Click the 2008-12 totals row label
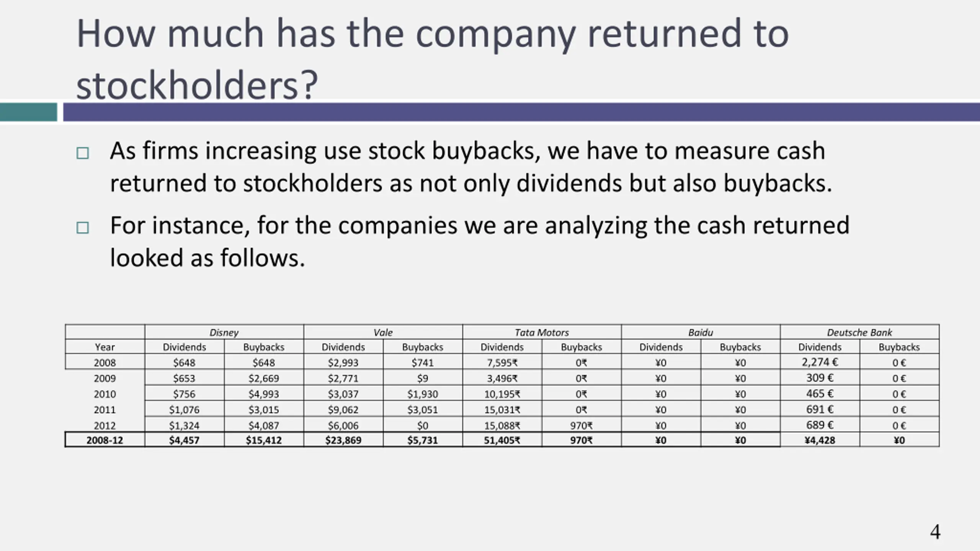 pyautogui.click(x=105, y=440)
